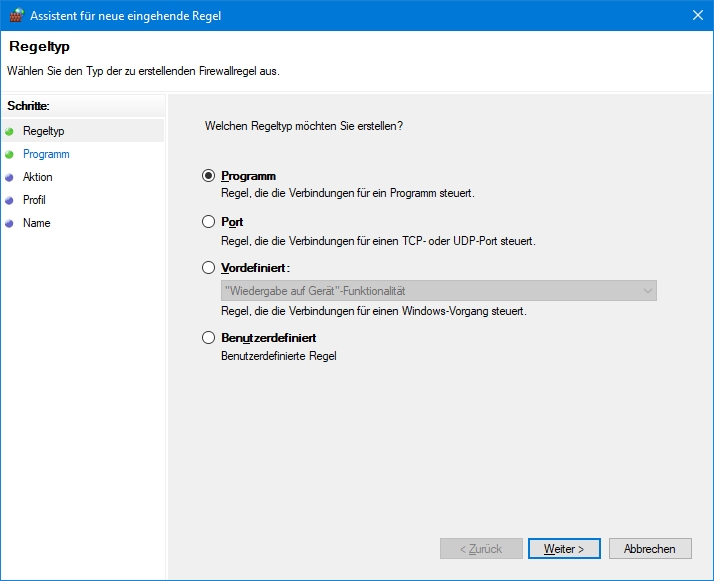Image resolution: width=714 pixels, height=581 pixels.
Task: Open the "Wiedergabe auf Gerät" predefined dropdown
Action: [x=439, y=290]
